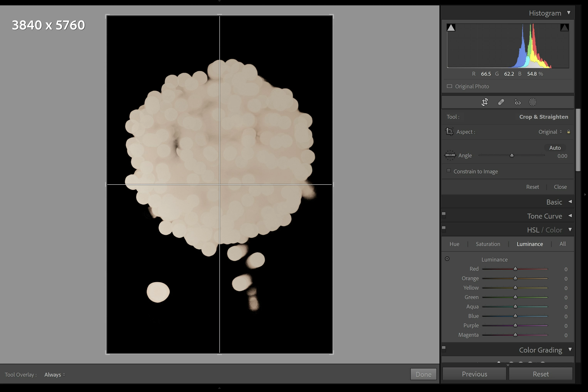Switch to the Saturation tab
This screenshot has width=588, height=392.
[x=488, y=244]
